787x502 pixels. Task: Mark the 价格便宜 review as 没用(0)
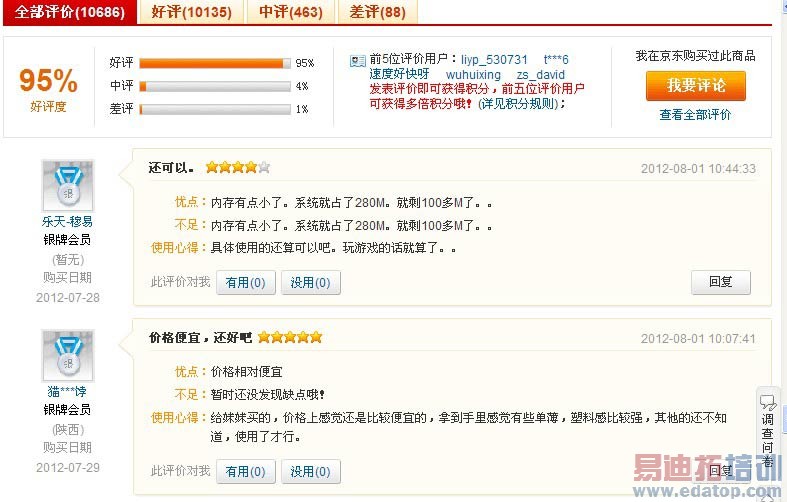311,471
